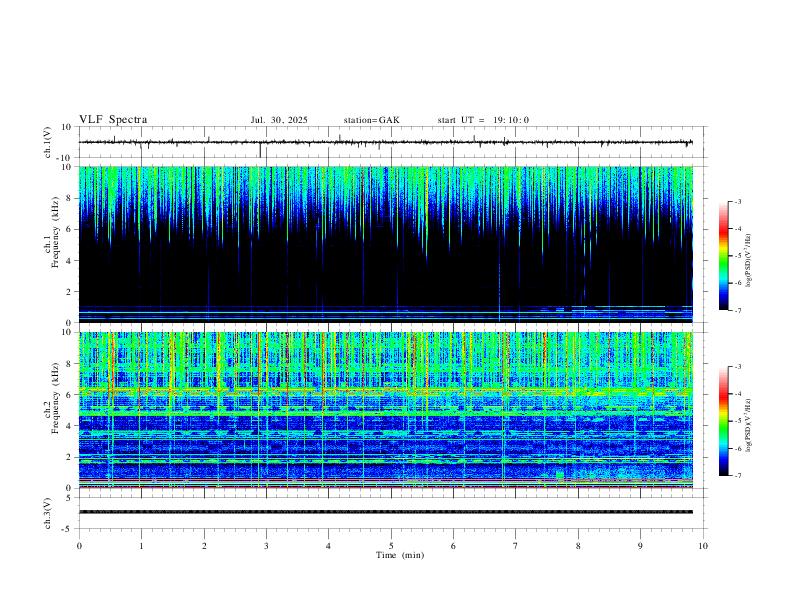Click tick label "9" on the Time axis

tap(640, 546)
